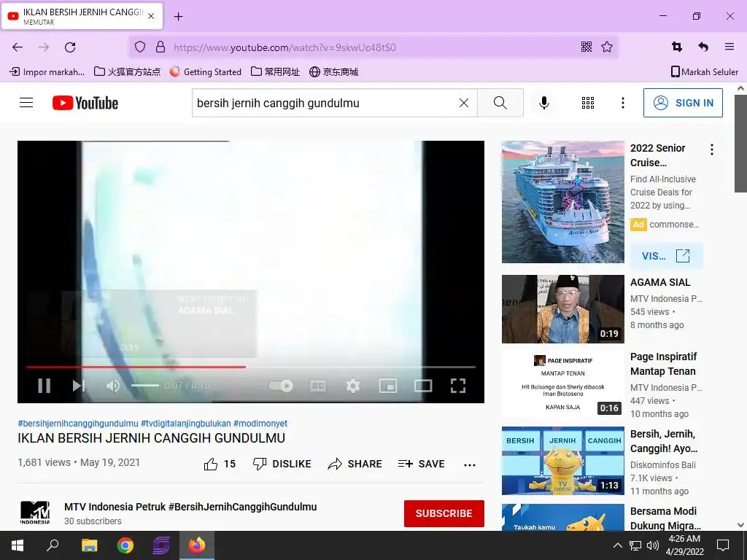The width and height of the screenshot is (747, 560).
Task: Open cruise ship ad thumbnail
Action: pyautogui.click(x=562, y=202)
